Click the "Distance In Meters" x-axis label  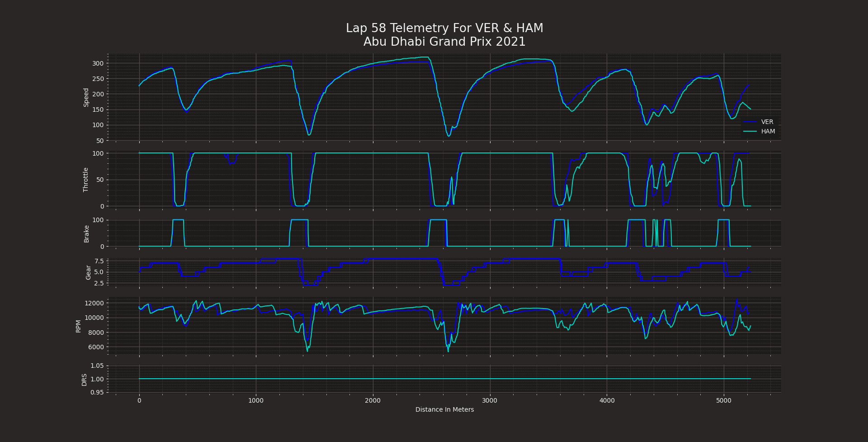445,409
